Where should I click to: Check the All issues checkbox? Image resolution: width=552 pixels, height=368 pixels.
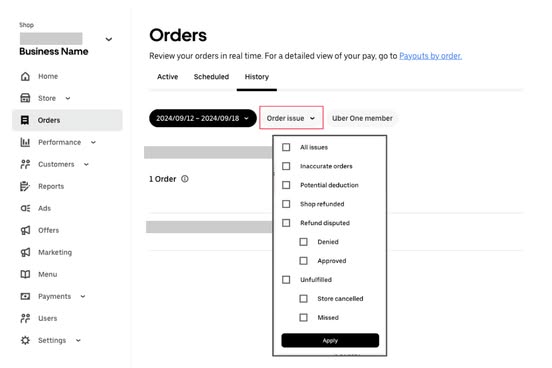tap(286, 147)
